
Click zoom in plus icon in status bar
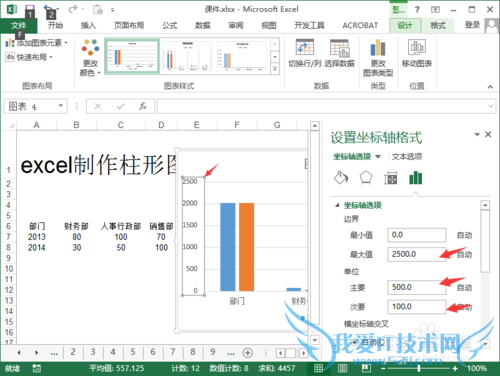click(455, 368)
